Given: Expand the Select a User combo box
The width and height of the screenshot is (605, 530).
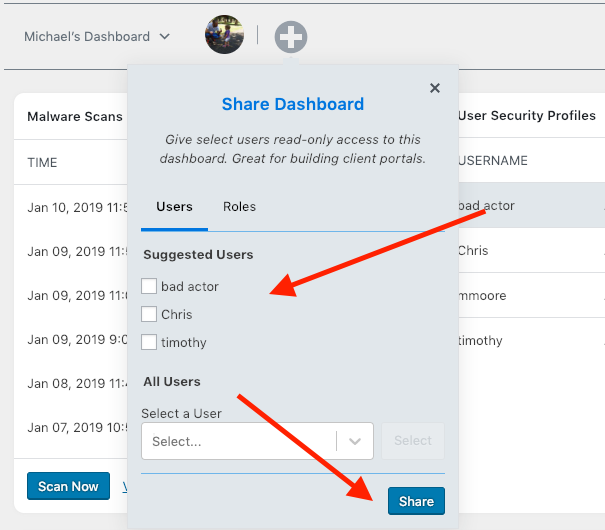Looking at the screenshot, I should point(240,441).
